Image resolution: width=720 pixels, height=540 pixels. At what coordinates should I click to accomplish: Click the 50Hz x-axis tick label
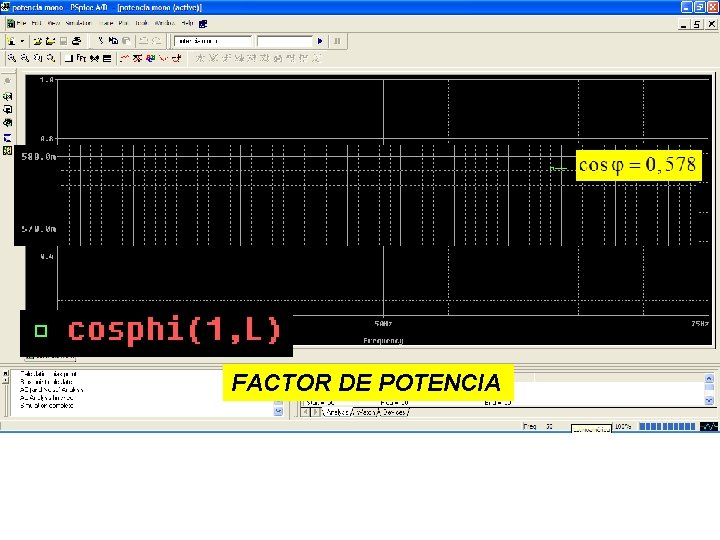[383, 324]
